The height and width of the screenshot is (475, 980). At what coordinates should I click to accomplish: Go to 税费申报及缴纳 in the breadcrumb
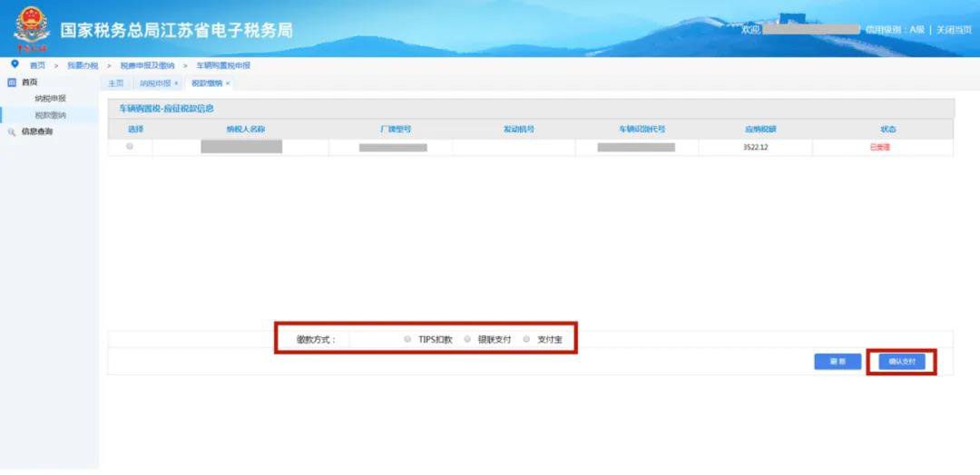point(148,65)
